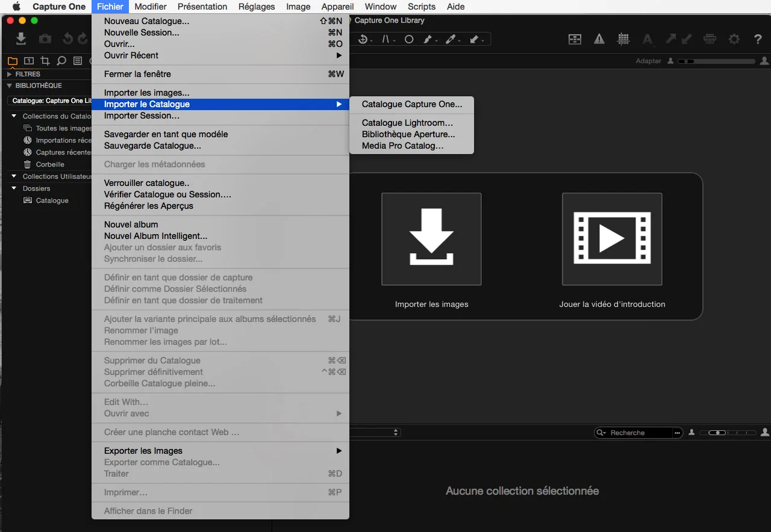This screenshot has width=771, height=532.
Task: Click the printer toolbar icon
Action: (x=710, y=39)
